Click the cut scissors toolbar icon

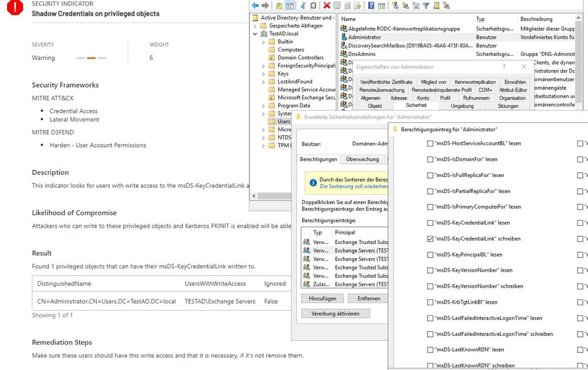click(x=302, y=5)
